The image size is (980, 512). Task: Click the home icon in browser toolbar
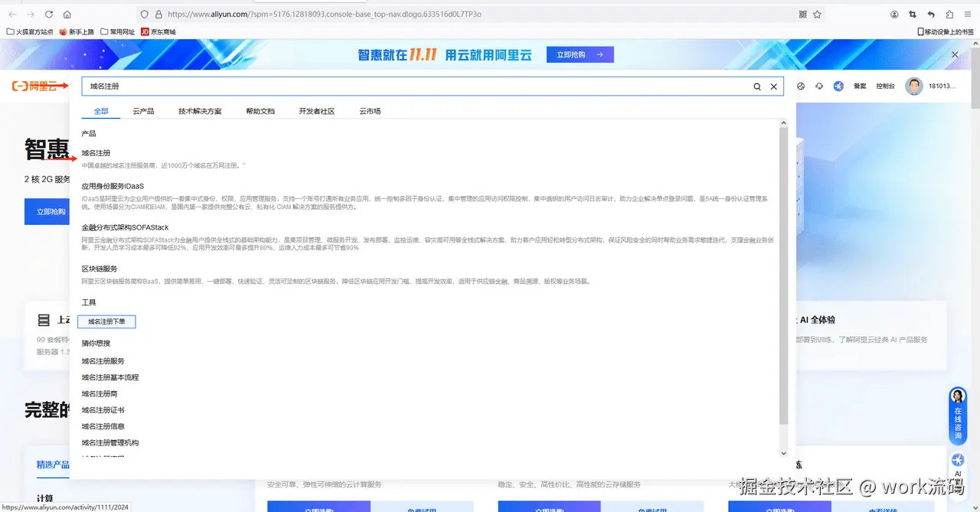coord(67,14)
